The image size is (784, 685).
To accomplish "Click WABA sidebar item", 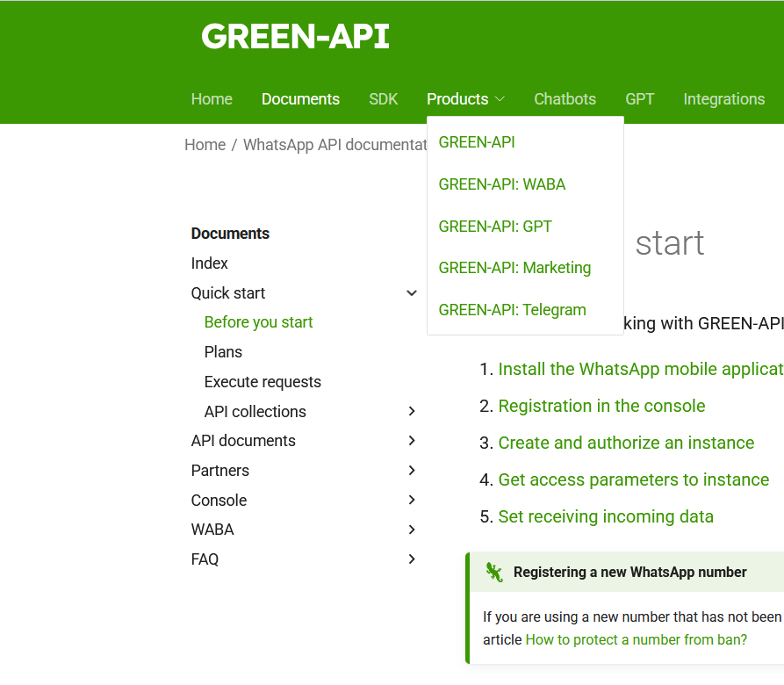I will [212, 530].
